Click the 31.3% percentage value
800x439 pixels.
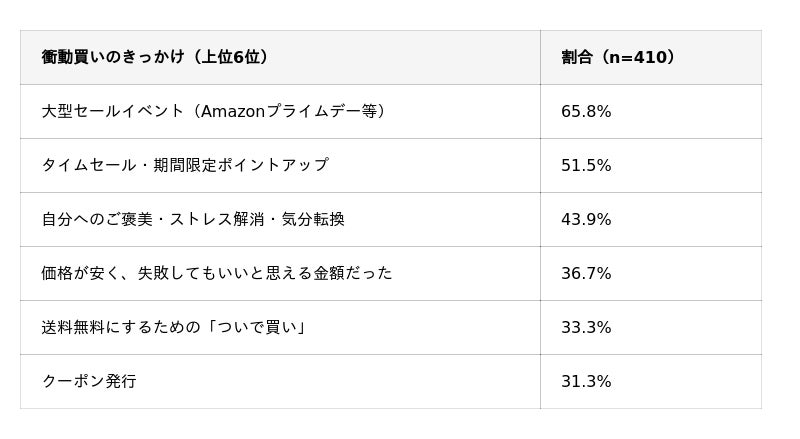pyautogui.click(x=586, y=382)
